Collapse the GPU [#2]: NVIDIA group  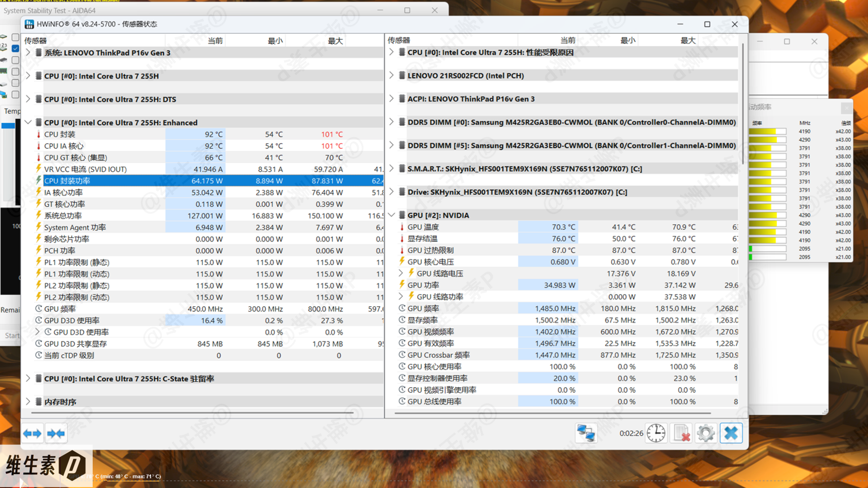(392, 215)
